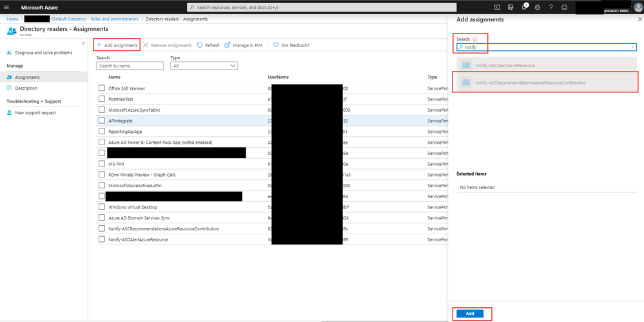Click Roles and administrators breadcrumb link
The image size is (644, 322).
(x=95, y=19)
